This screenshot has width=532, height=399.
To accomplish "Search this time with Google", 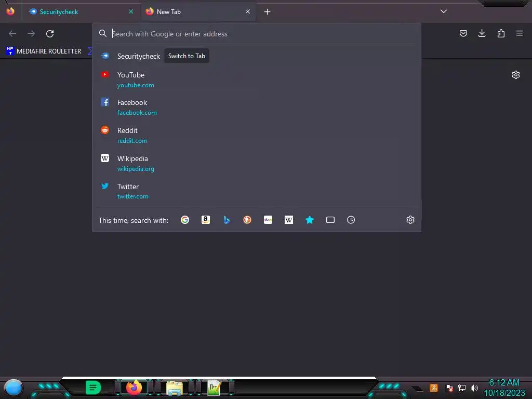I will tap(185, 220).
